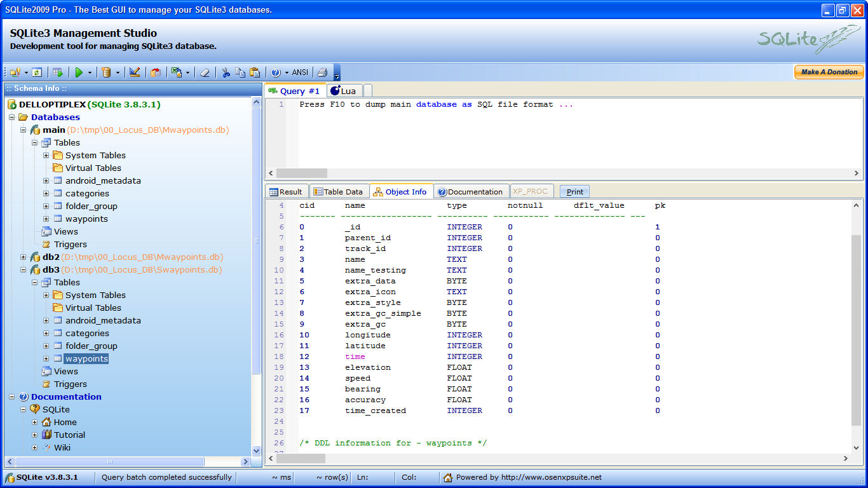Open the Lua tab
This screenshot has height=488, width=868.
click(x=343, y=91)
